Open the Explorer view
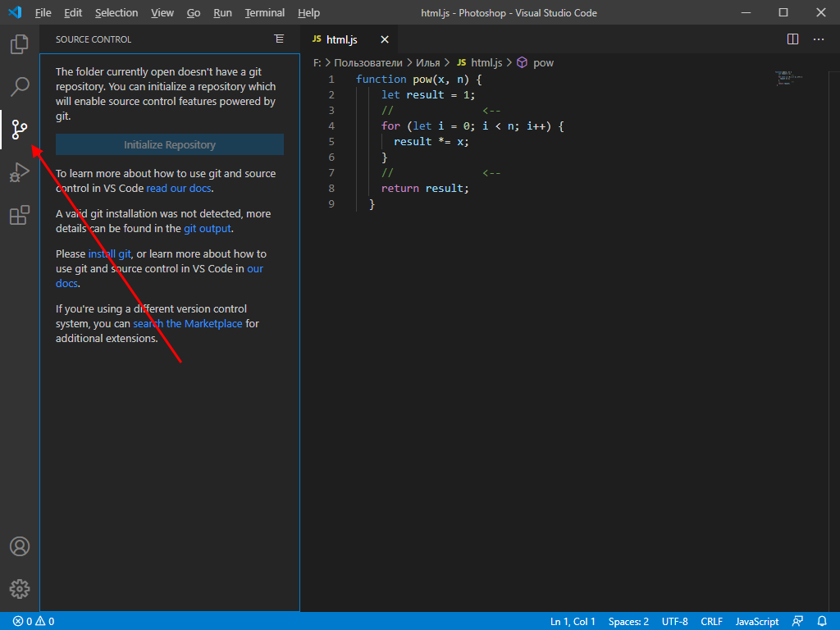 pos(19,44)
